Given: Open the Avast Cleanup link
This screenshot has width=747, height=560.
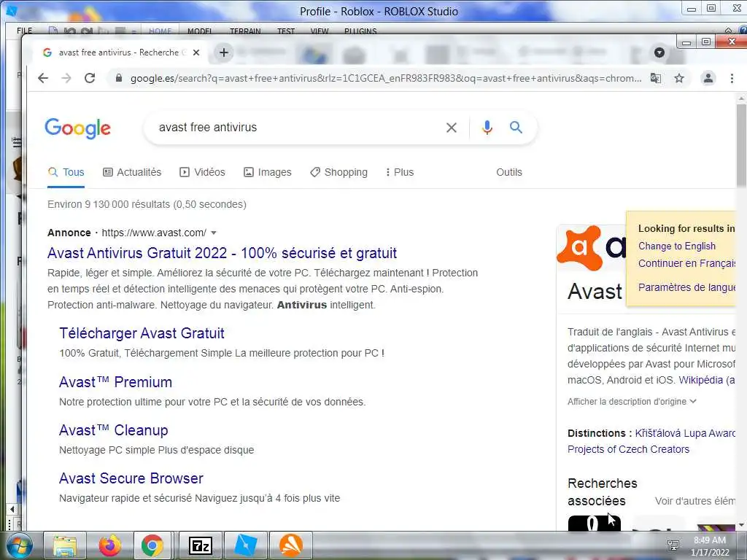Looking at the screenshot, I should pyautogui.click(x=113, y=430).
